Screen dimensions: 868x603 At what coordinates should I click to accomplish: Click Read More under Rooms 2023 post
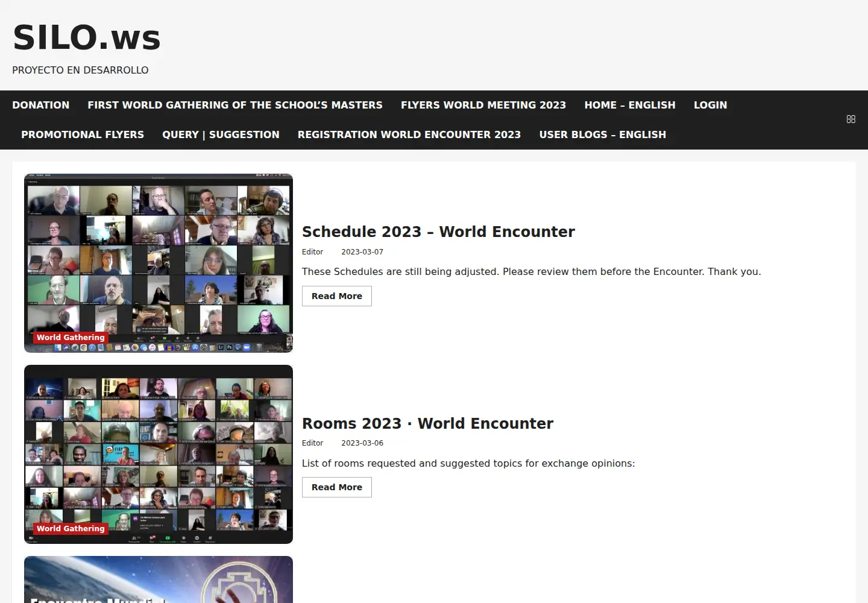[337, 487]
